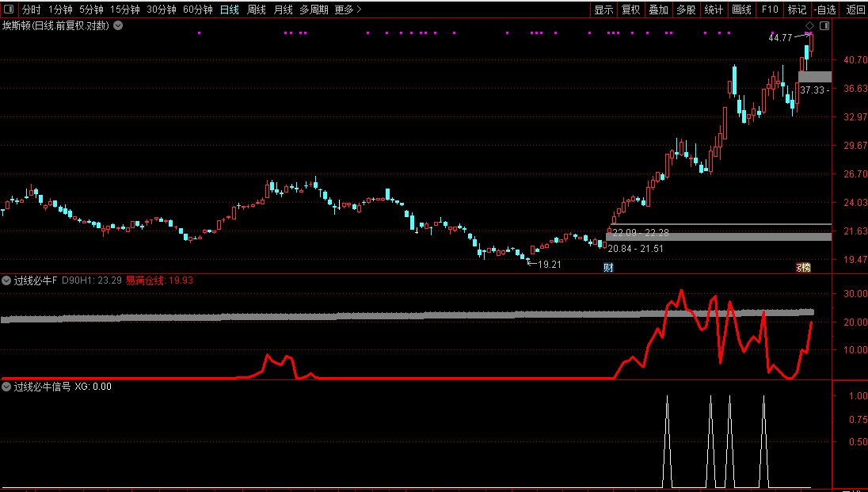Screen dimensions: 868x492
Task: Click the gray gap band near 37.33
Action: point(815,77)
